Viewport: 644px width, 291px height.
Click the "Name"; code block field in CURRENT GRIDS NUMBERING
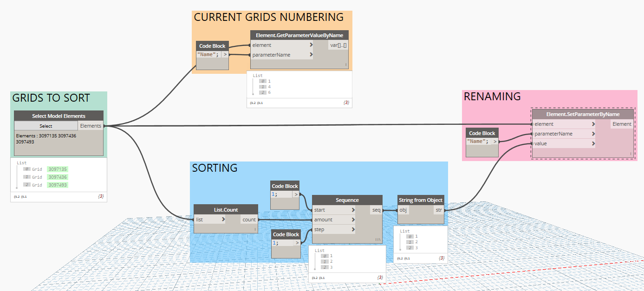(x=208, y=55)
